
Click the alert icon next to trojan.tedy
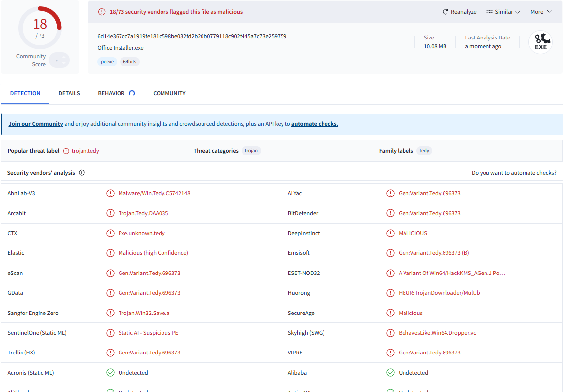click(x=66, y=151)
